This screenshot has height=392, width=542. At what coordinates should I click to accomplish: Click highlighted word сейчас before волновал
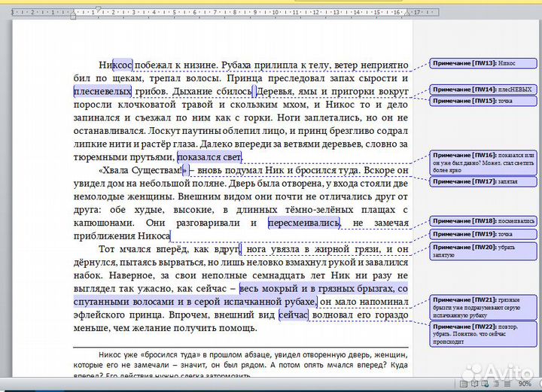coord(294,315)
